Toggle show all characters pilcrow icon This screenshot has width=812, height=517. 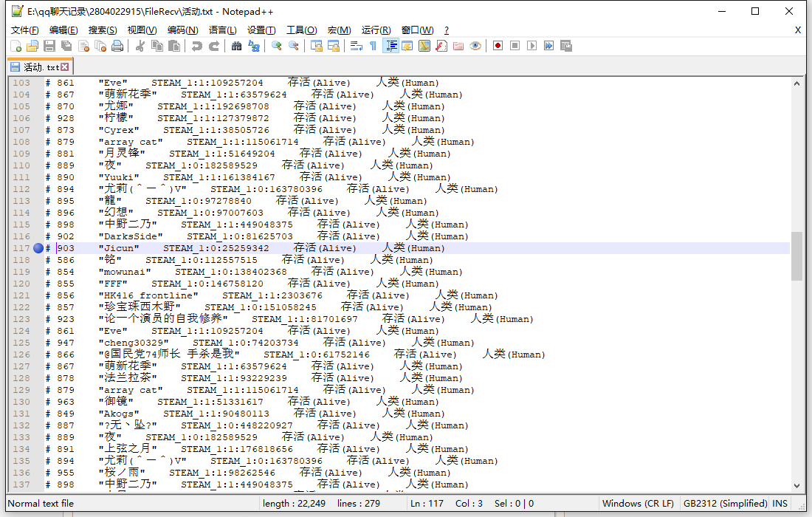click(x=373, y=46)
